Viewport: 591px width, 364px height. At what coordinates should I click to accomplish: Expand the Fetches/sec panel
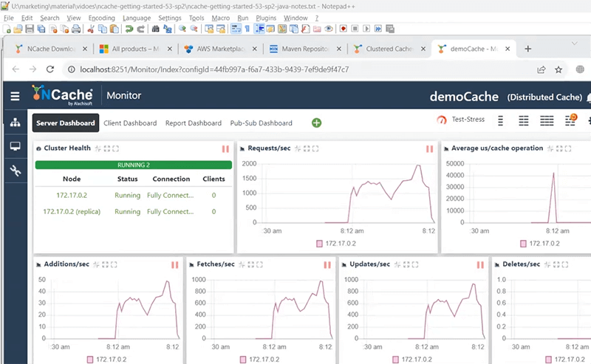tap(250, 264)
